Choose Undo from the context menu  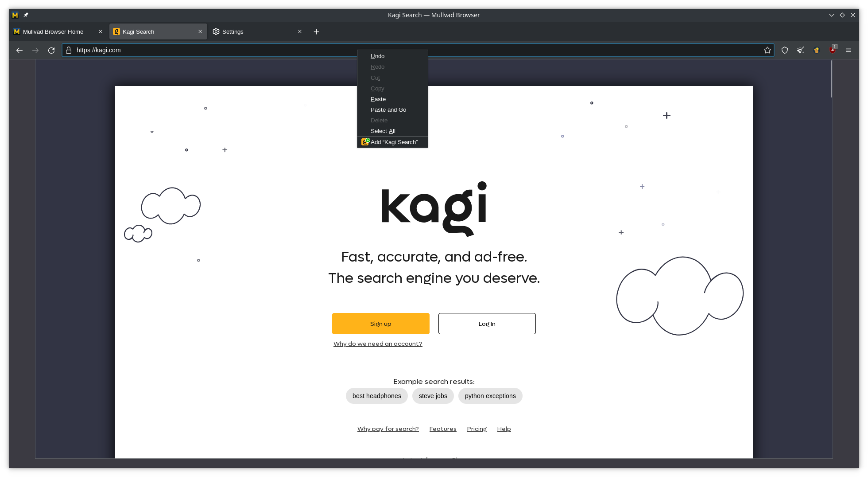point(392,56)
